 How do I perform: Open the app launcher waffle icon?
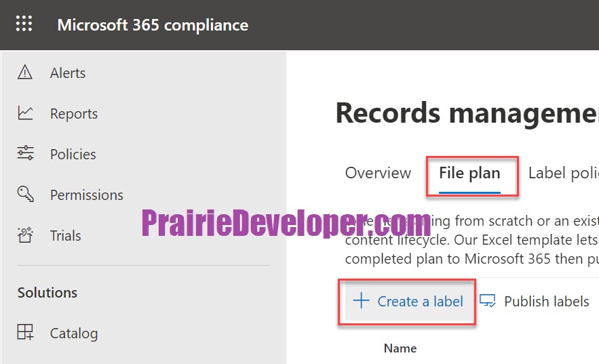pyautogui.click(x=24, y=24)
